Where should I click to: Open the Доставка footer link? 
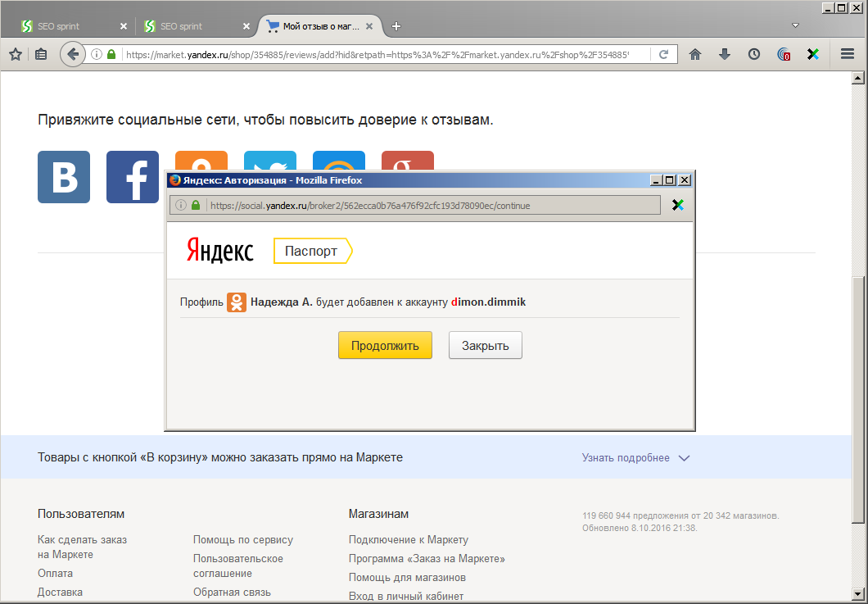[x=60, y=592]
